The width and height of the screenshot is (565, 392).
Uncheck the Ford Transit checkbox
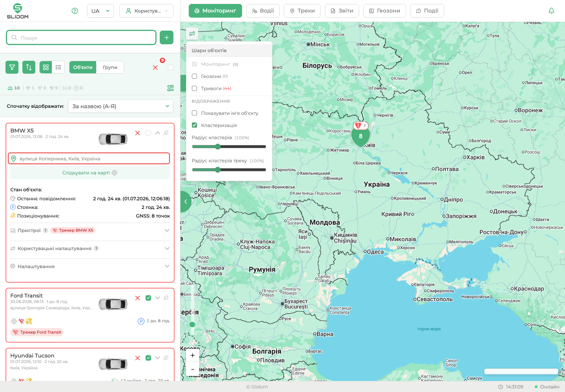[x=148, y=298]
